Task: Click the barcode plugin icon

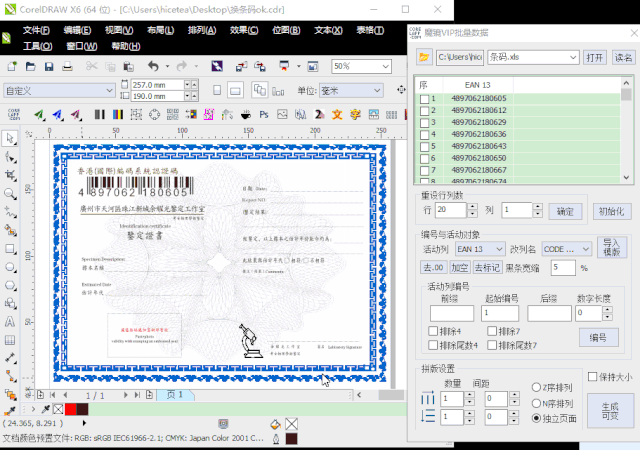Action: (100, 115)
